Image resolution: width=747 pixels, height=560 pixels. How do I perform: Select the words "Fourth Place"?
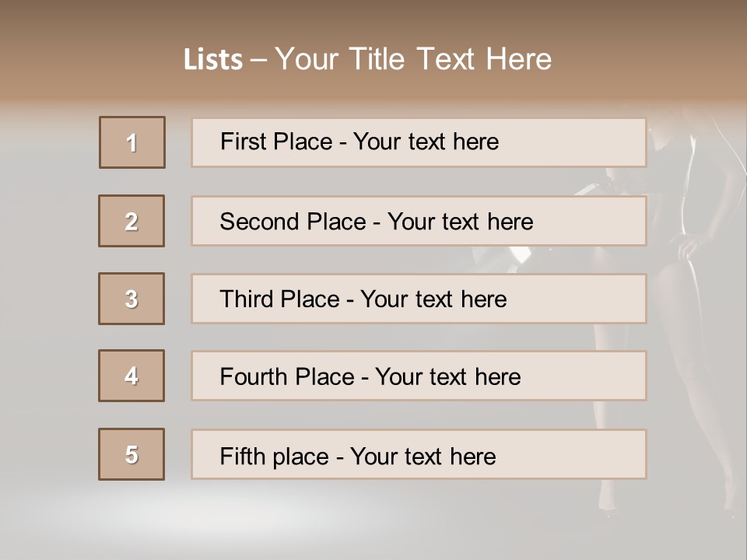[286, 377]
